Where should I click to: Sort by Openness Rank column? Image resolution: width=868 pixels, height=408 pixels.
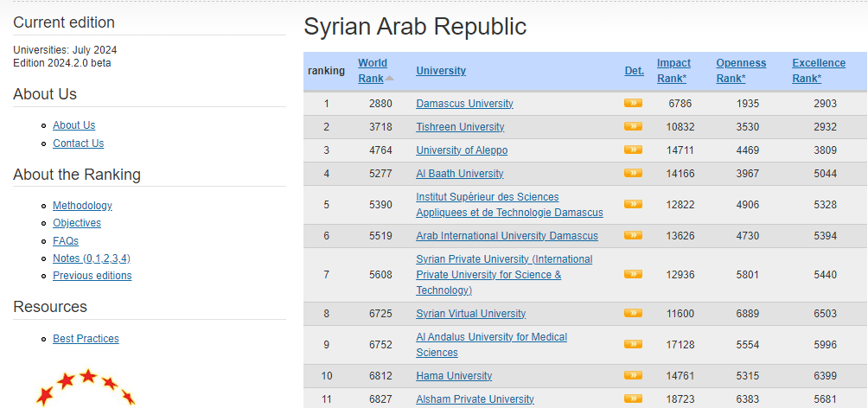[741, 71]
